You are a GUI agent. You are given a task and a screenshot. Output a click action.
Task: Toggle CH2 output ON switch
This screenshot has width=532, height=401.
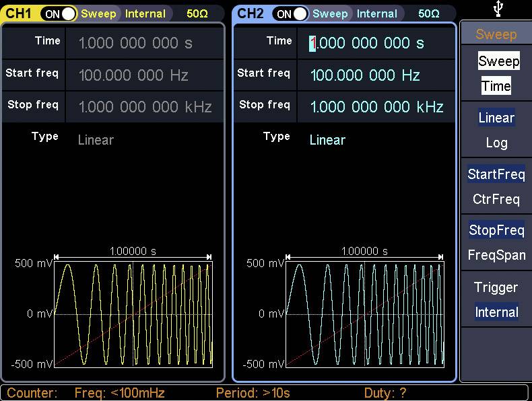(x=291, y=13)
